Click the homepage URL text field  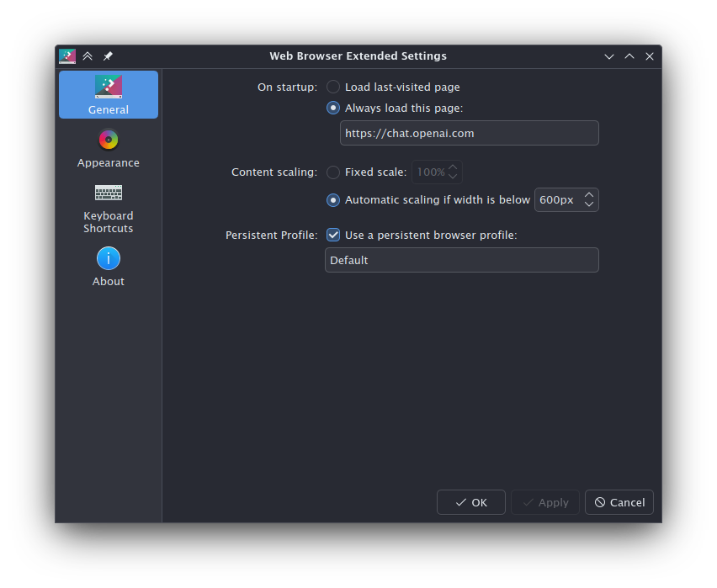click(x=469, y=133)
